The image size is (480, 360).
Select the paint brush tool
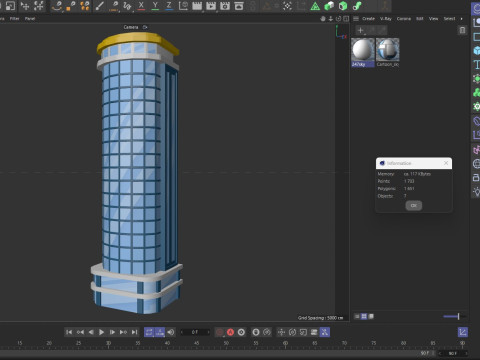coord(99,6)
